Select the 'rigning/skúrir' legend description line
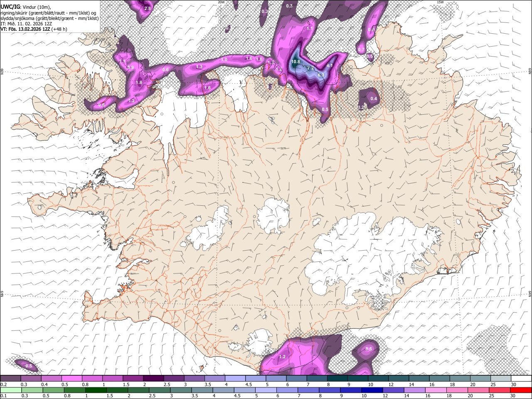Viewport: 532px width, 399px height. 48,12
